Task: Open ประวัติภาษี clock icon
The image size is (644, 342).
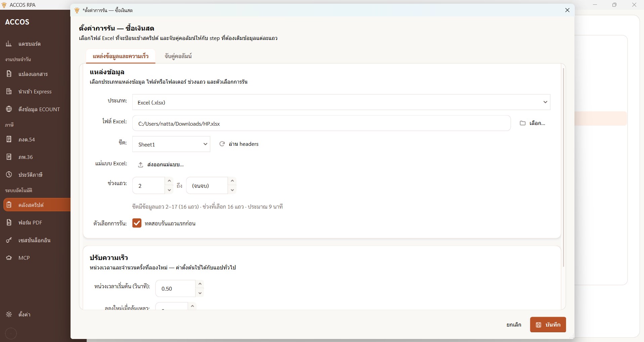Action: (x=9, y=175)
